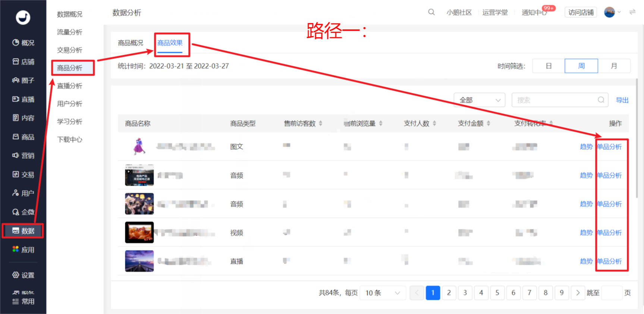Sort by 支付金额 column arrows
The width and height of the screenshot is (644, 314).
pos(488,123)
